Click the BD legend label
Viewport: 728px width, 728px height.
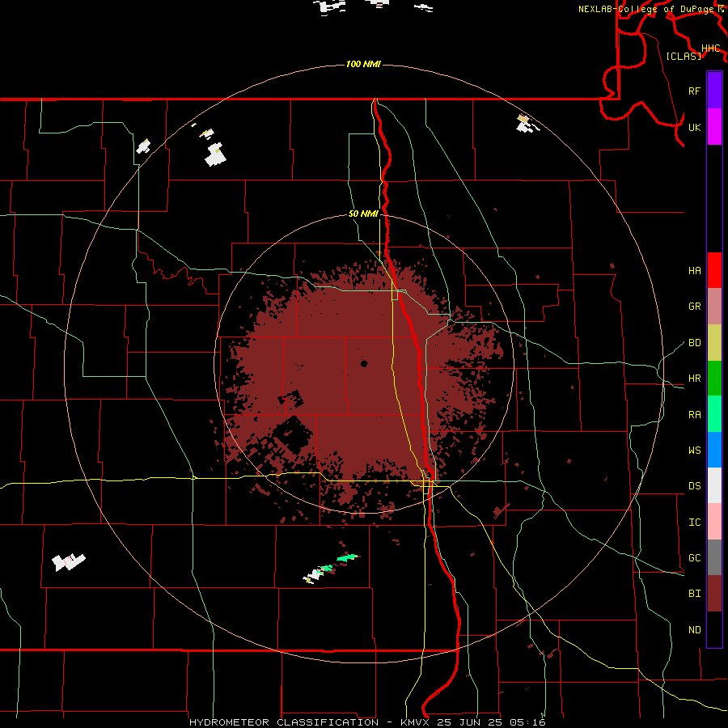coord(695,343)
